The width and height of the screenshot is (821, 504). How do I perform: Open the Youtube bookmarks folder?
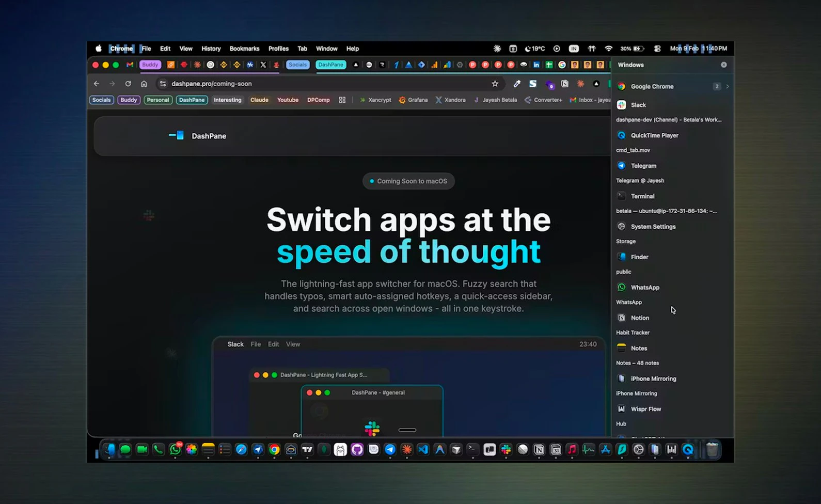[288, 100]
